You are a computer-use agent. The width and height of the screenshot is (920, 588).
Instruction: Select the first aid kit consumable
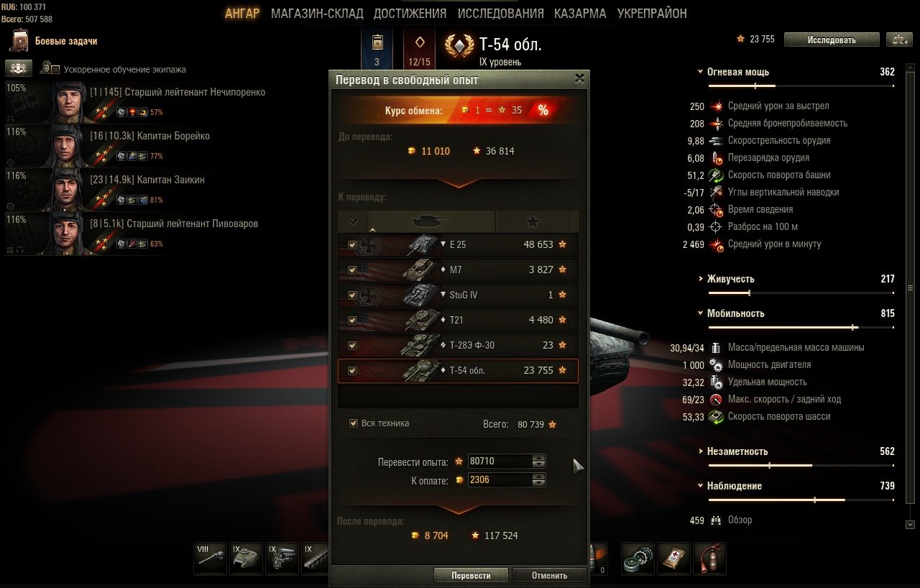pos(673,559)
